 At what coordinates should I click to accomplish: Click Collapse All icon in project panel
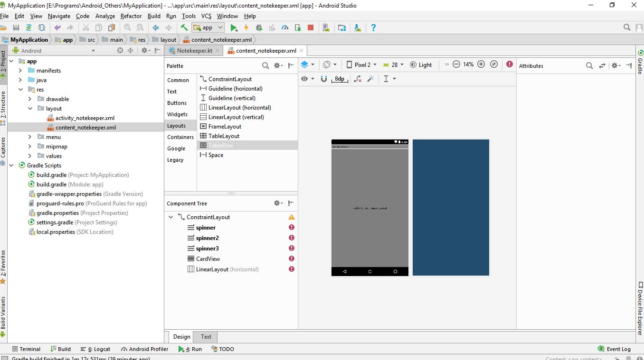tap(130, 50)
